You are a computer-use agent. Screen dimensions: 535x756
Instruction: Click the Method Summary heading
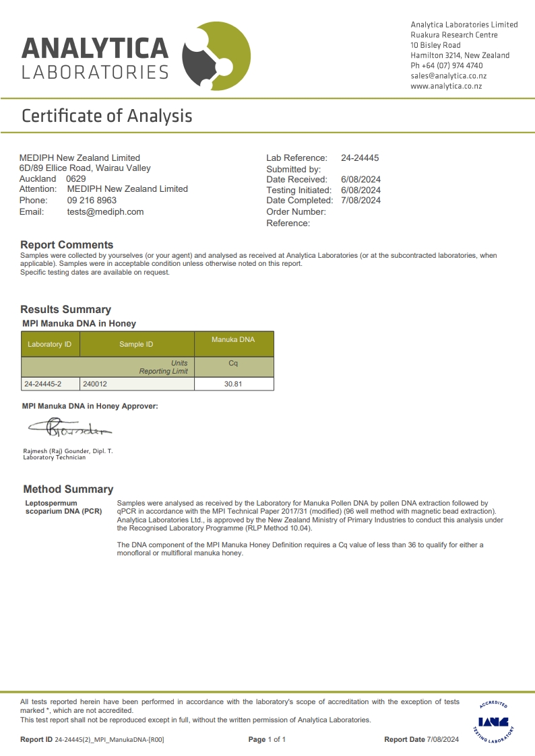68,489
